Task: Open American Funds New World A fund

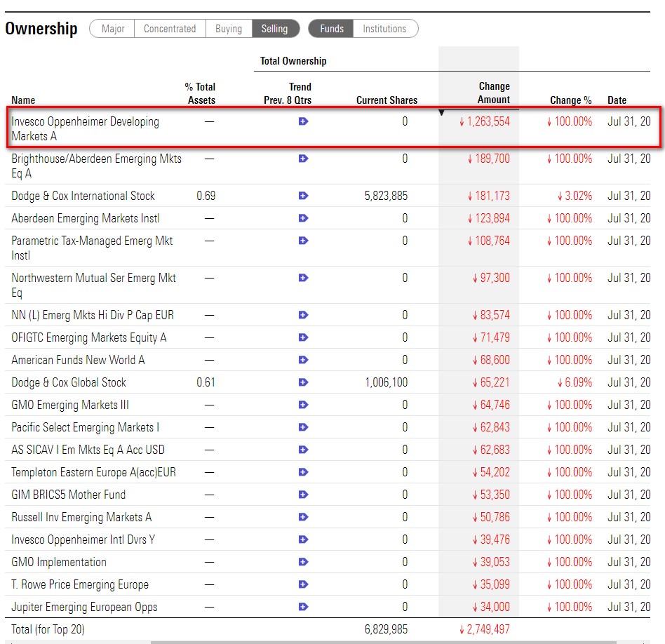Action: (78, 360)
